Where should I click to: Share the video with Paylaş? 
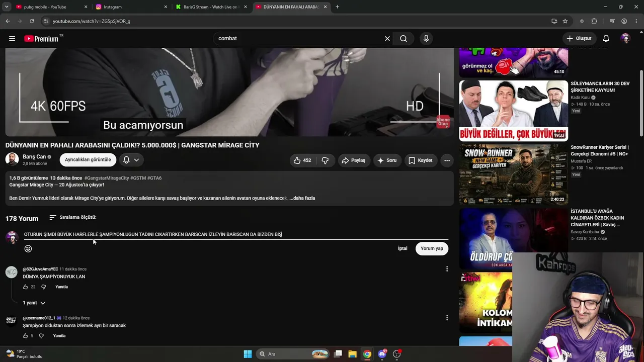click(354, 160)
